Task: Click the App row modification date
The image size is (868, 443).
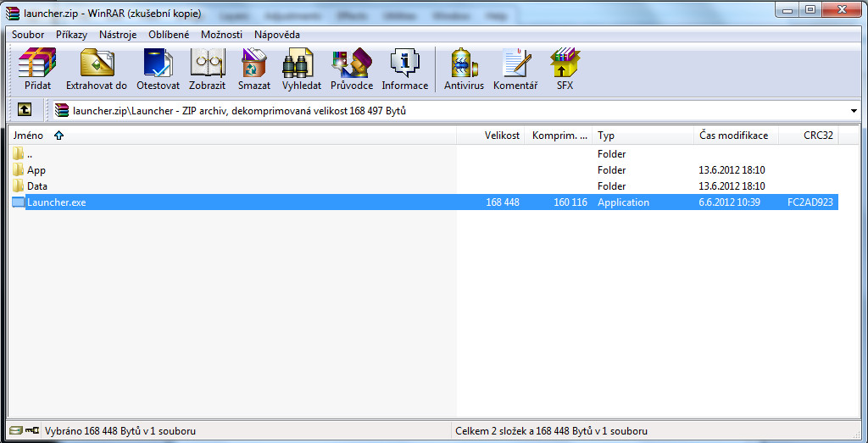Action: (x=732, y=170)
